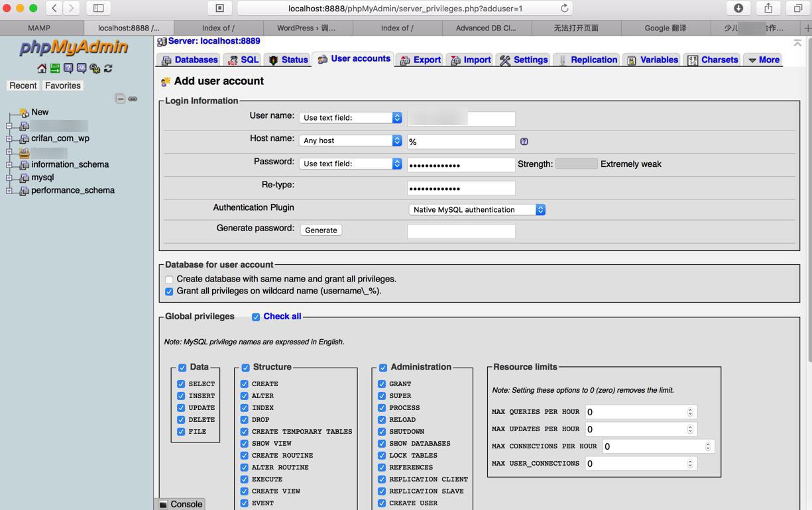Viewport: 812px width, 510px height.
Task: Collapse page header arrow icon
Action: click(x=797, y=42)
